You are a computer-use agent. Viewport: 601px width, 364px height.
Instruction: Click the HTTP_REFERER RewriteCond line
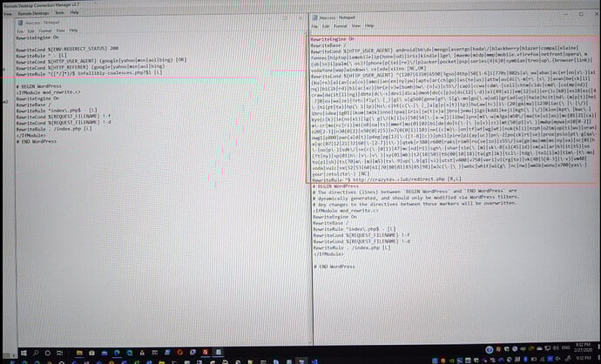[90, 67]
